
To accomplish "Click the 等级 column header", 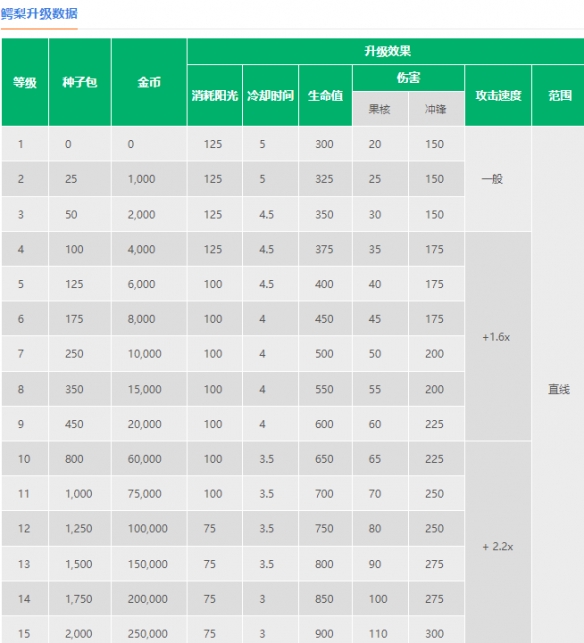I will [25, 82].
